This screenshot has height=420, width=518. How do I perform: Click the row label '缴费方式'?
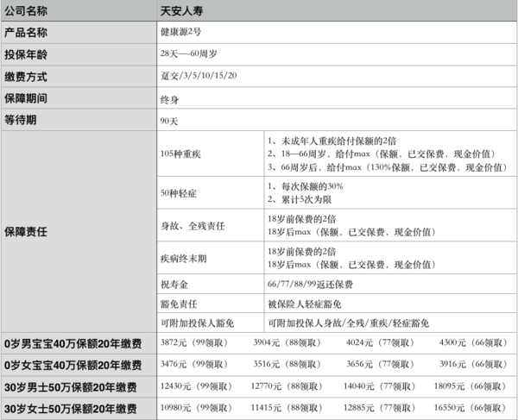tap(26, 77)
